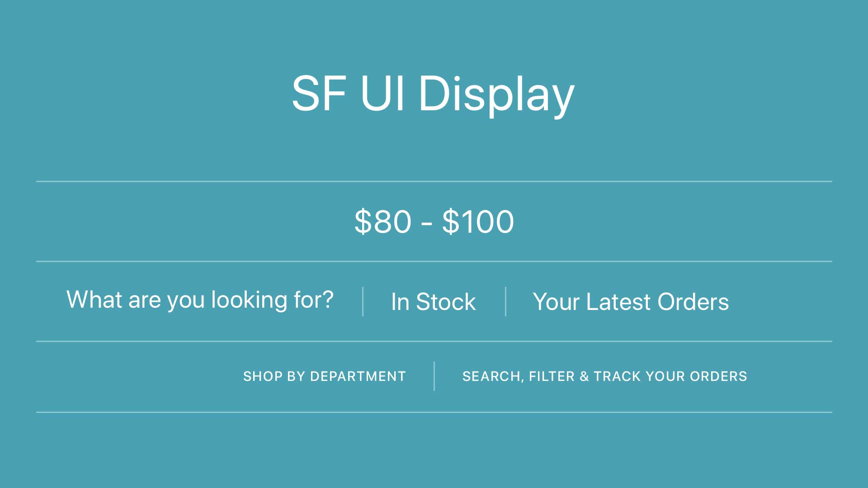Viewport: 868px width, 488px height.
Task: Click the word "DEPARTMENT"
Action: [x=358, y=376]
